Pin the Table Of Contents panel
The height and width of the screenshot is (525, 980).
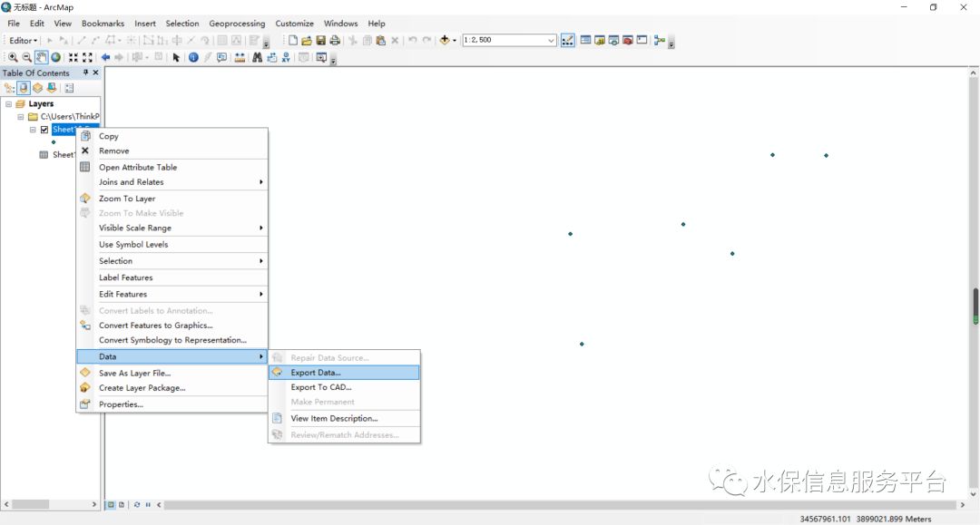click(x=85, y=73)
